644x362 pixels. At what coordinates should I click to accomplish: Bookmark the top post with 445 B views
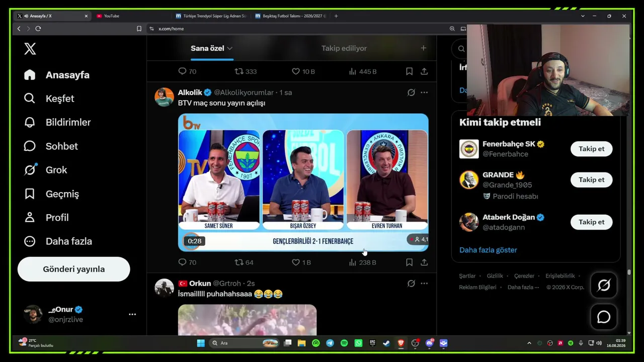point(410,71)
